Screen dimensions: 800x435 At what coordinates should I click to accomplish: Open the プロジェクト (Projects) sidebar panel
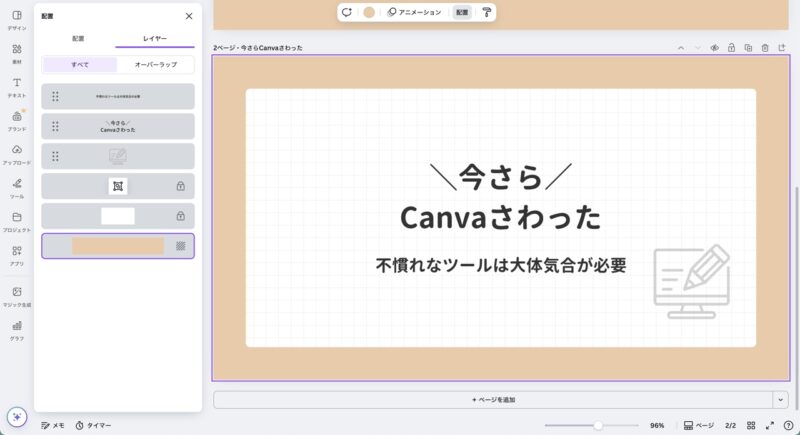coord(17,222)
